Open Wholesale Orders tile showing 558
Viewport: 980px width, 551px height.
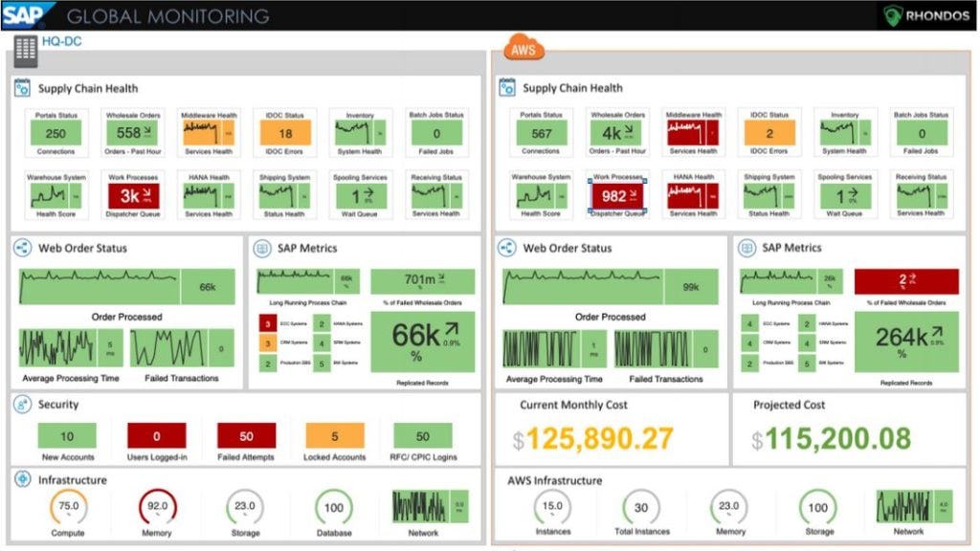tap(132, 133)
